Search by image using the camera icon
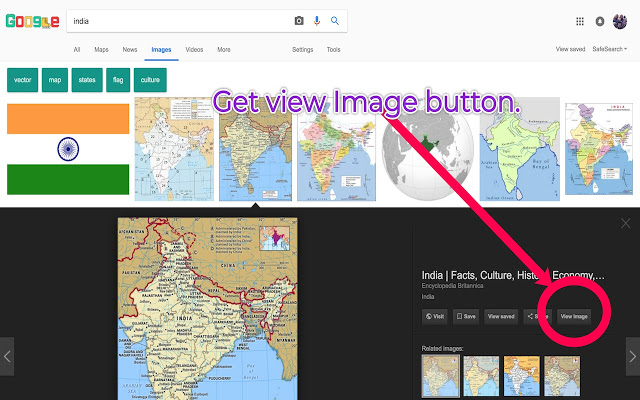The height and width of the screenshot is (400, 640). coord(299,21)
